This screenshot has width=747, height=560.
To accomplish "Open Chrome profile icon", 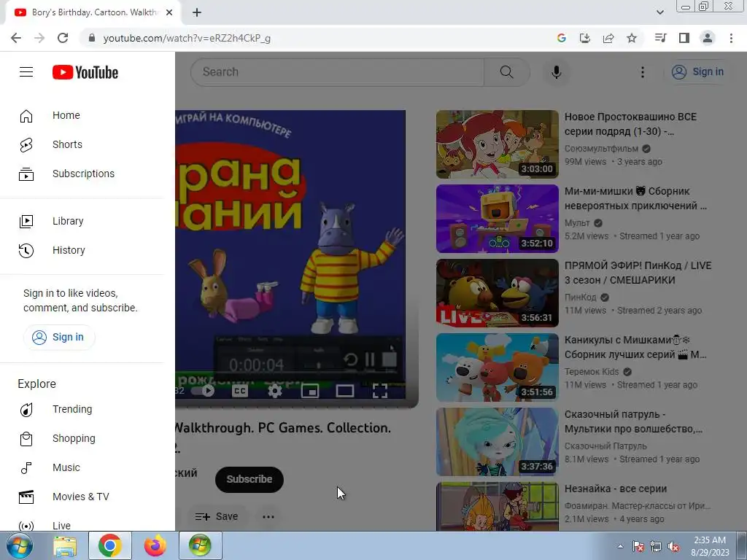I will (708, 38).
